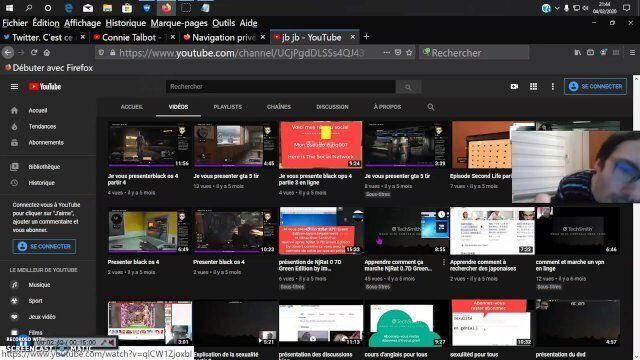This screenshot has width=640, height=360.
Task: Click the Firefox home button
Action: [47, 53]
